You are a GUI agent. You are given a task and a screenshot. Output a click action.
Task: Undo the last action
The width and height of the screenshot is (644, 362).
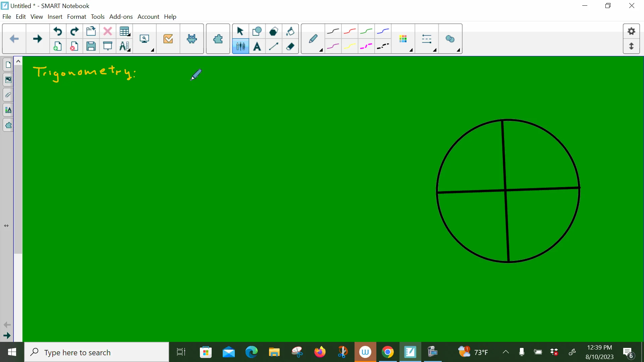pos(58,31)
